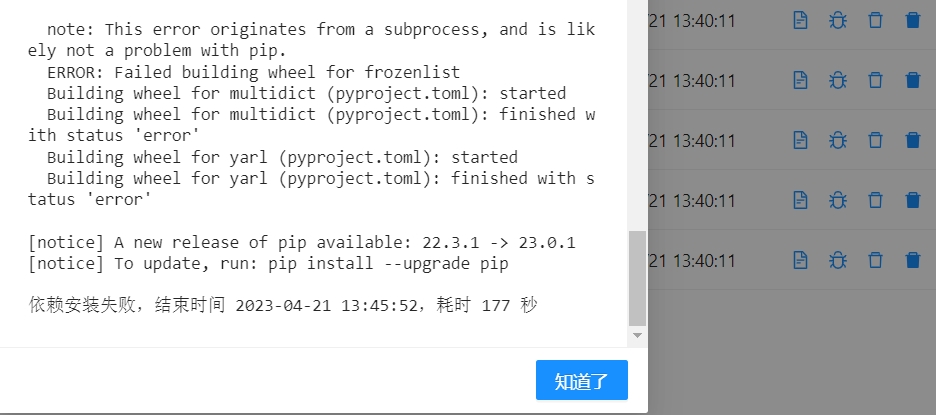This screenshot has height=415, width=936.
Task: Click the log dialog scrollbar thumb
Action: (637, 277)
